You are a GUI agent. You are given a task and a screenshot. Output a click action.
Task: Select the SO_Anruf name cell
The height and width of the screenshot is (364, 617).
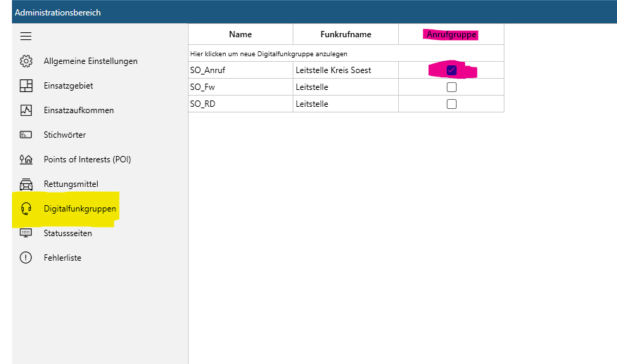pos(241,70)
